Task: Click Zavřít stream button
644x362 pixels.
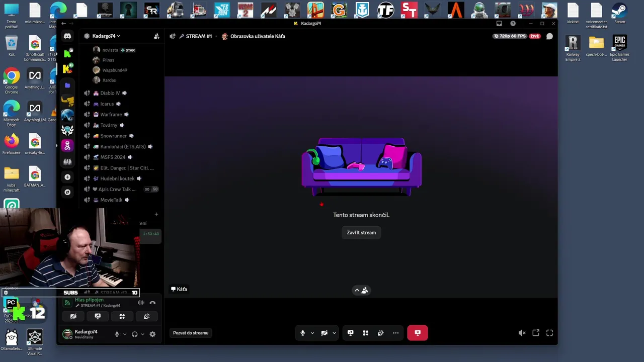Action: pos(361,233)
